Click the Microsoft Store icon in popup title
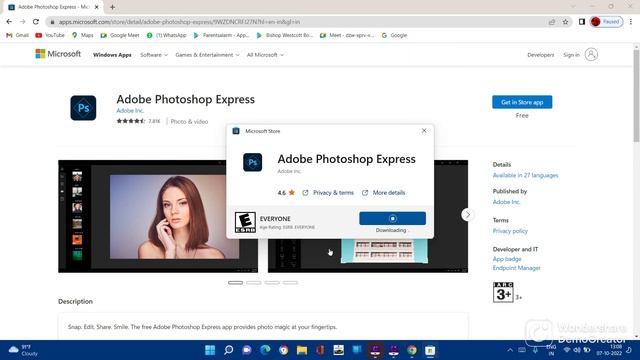 coord(236,131)
